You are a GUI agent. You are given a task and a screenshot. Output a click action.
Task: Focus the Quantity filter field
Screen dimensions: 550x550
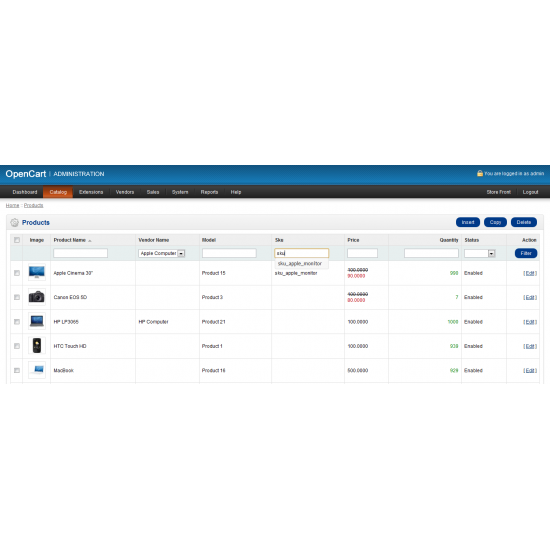[x=431, y=253]
